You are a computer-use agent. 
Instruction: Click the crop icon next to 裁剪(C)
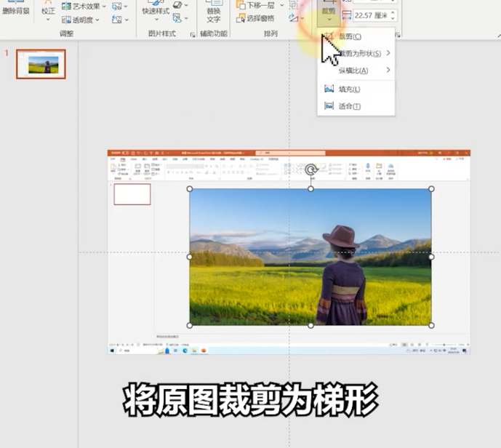tap(329, 36)
